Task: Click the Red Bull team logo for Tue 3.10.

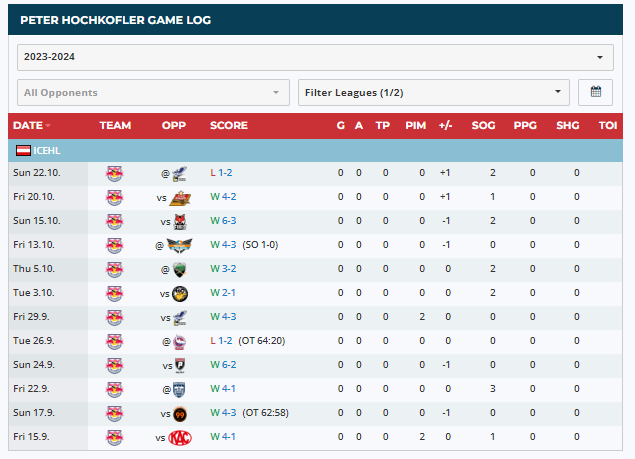Action: pos(115,293)
